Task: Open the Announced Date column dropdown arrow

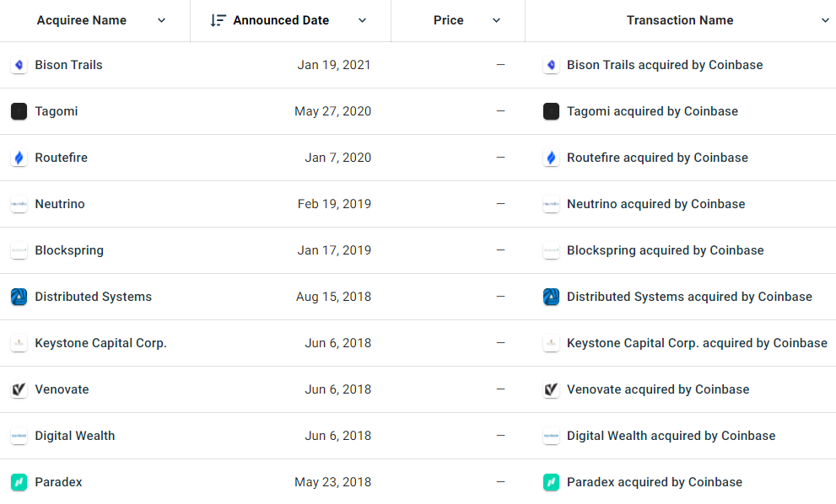Action: click(x=362, y=20)
